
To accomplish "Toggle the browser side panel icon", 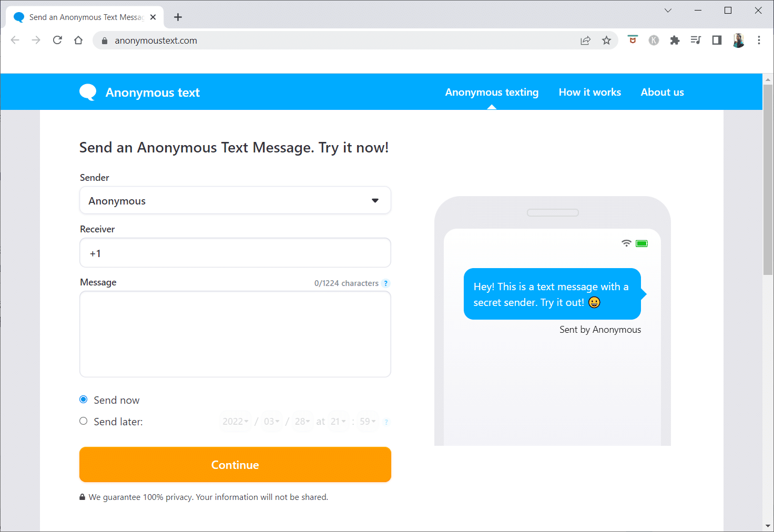I will click(717, 40).
